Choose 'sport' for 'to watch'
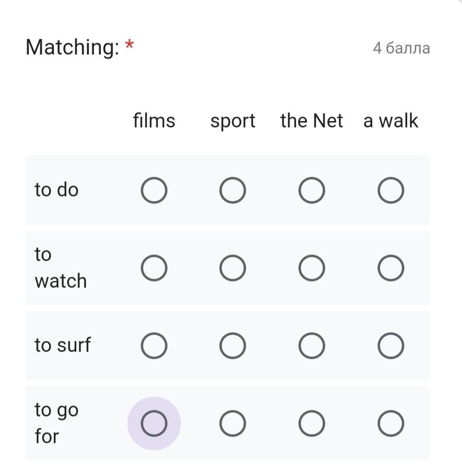 232,268
